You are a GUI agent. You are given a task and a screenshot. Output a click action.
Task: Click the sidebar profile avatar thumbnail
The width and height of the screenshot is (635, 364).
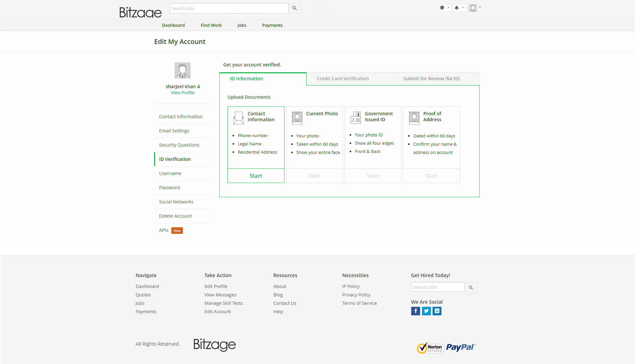[183, 70]
